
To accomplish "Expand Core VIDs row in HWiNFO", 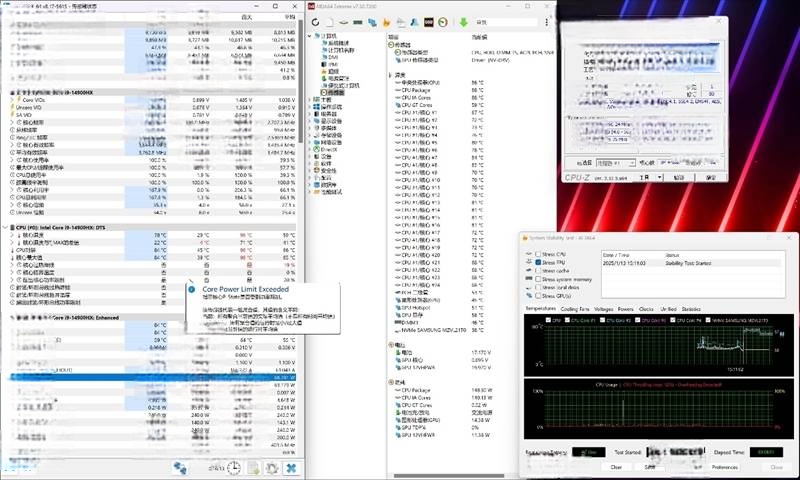I will [12, 100].
